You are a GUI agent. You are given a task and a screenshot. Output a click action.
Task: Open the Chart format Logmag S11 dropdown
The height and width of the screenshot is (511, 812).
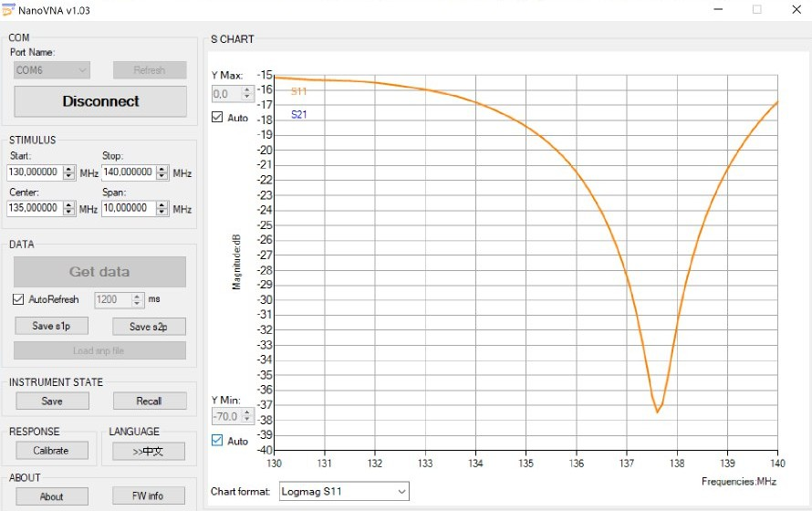(344, 492)
